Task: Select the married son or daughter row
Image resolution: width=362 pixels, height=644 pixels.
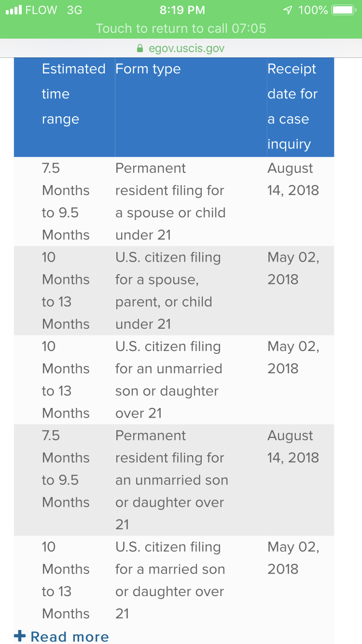Action: coord(174,580)
